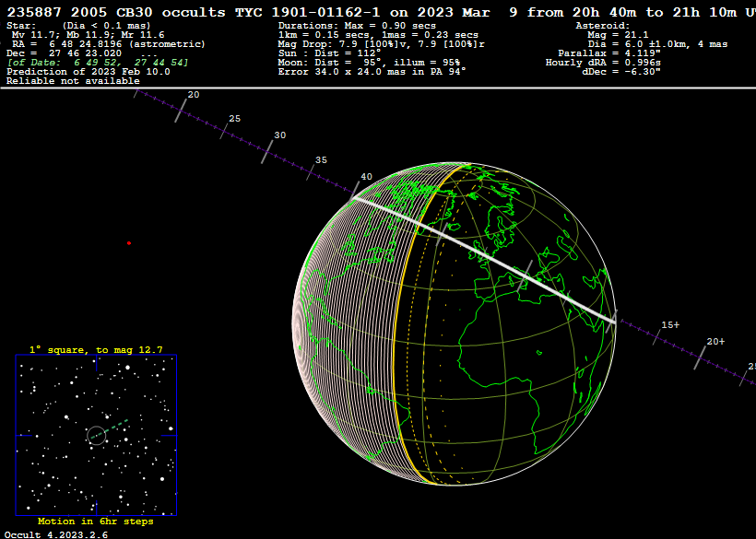Click 'Motion in 6hr steps' caption
Image resolution: width=756 pixels, height=539 pixels.
coord(96,521)
